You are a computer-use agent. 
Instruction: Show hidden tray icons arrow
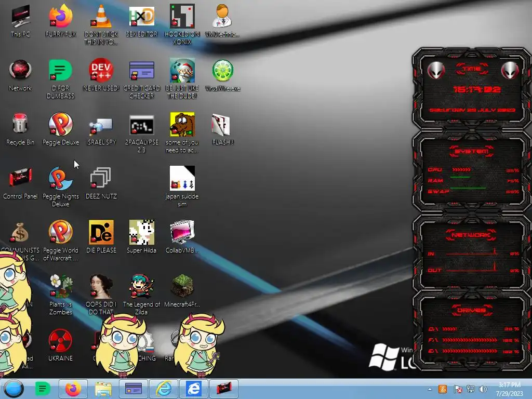pyautogui.click(x=430, y=389)
